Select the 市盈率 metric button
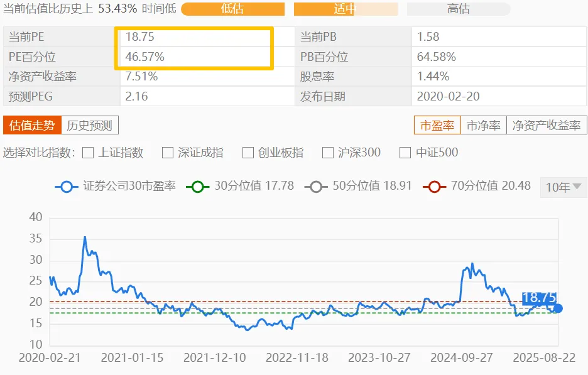Viewport: 588px width, 375px height. [437, 125]
